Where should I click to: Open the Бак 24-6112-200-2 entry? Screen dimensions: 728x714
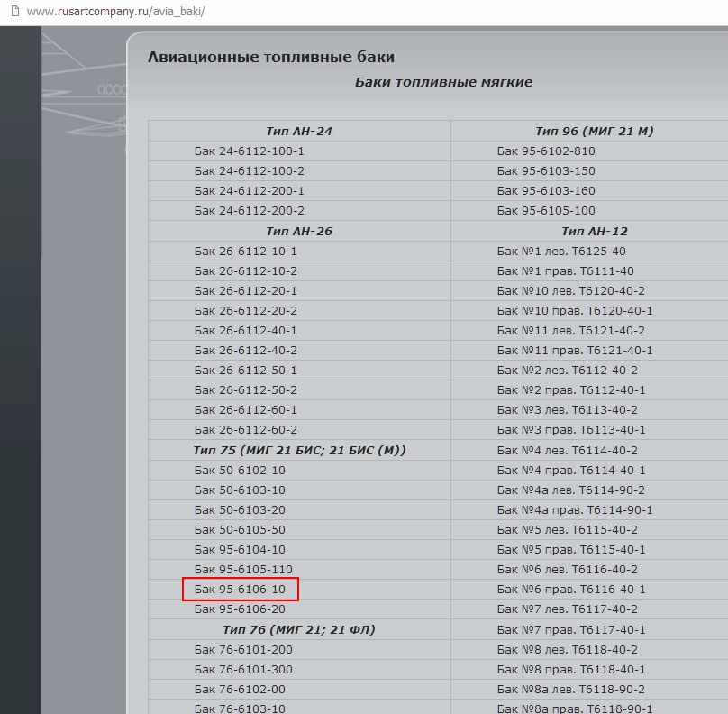[249, 211]
